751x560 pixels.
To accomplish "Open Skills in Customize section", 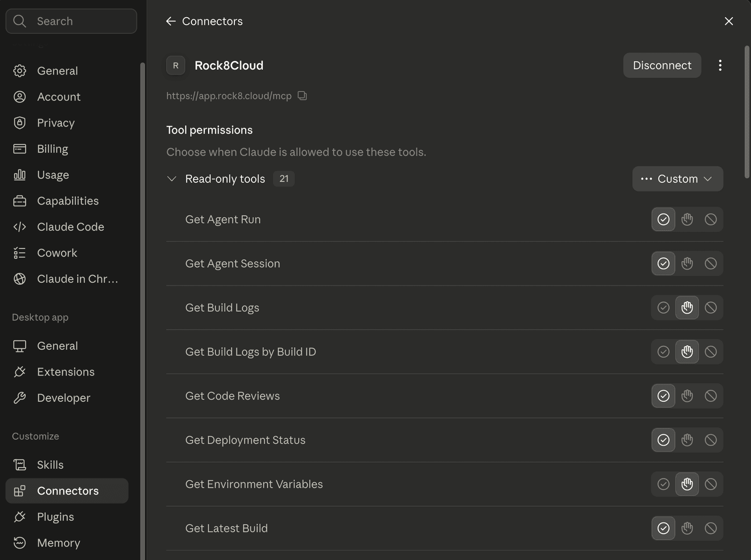I will click(x=67, y=465).
